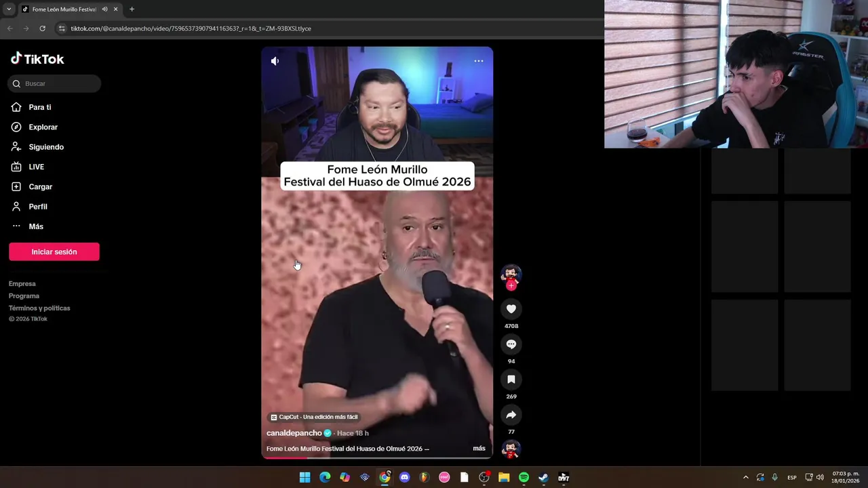Close the Fome León Murillo tab
The height and width of the screenshot is (488, 868).
coord(116,9)
